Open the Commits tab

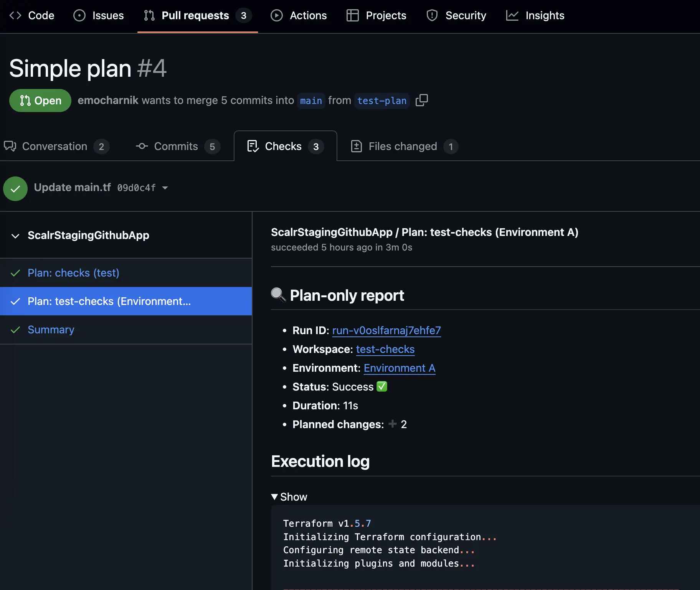[x=176, y=146]
